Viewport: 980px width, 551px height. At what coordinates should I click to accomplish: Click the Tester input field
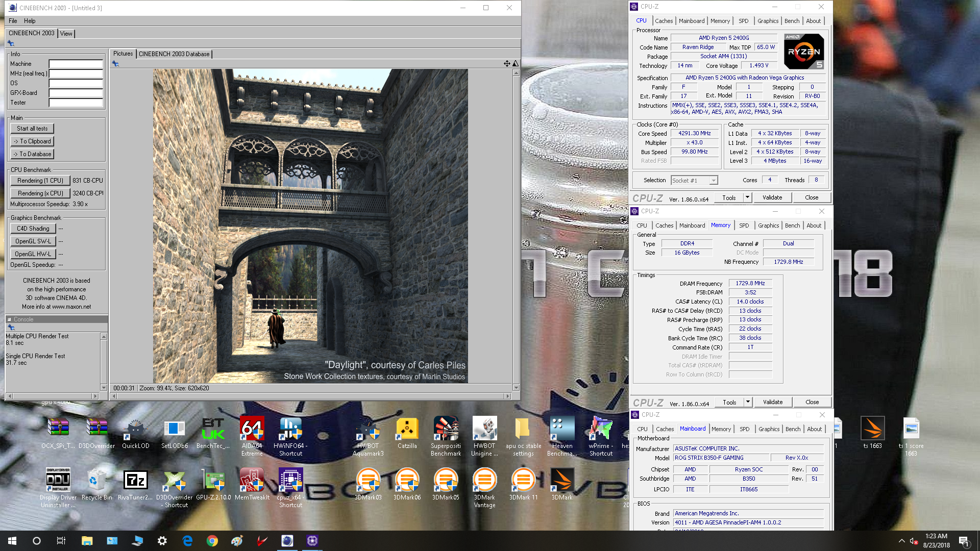pyautogui.click(x=76, y=103)
